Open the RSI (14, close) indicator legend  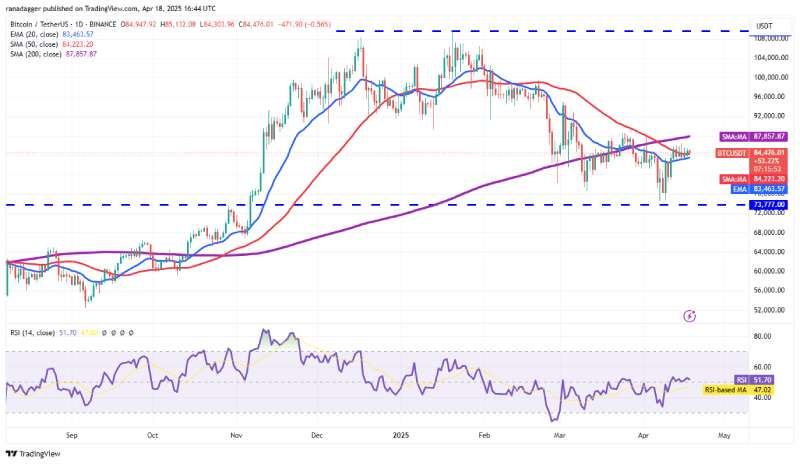pyautogui.click(x=32, y=333)
